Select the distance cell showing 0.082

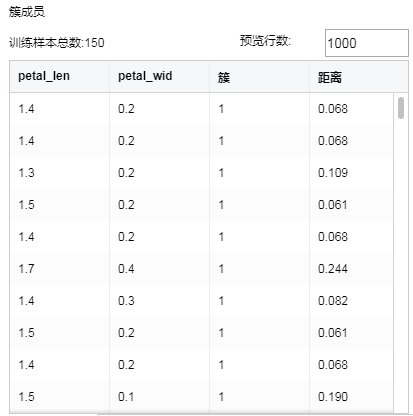coord(333,301)
